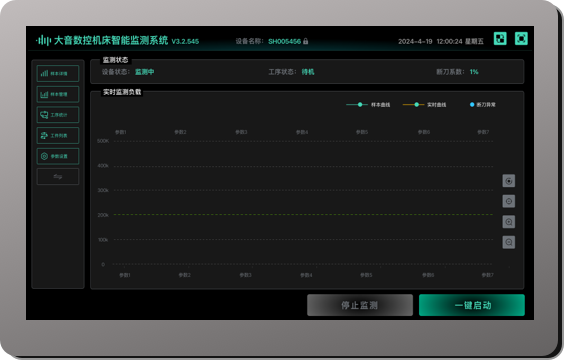Click the lock icon beside SH005456
The width and height of the screenshot is (564, 360).
(x=305, y=41)
